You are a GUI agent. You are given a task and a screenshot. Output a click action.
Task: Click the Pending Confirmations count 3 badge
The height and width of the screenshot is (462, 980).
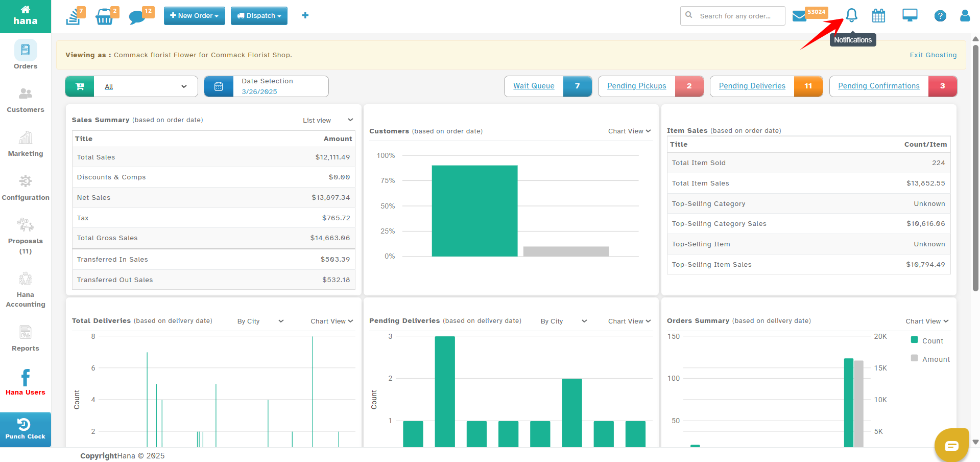[x=942, y=86]
